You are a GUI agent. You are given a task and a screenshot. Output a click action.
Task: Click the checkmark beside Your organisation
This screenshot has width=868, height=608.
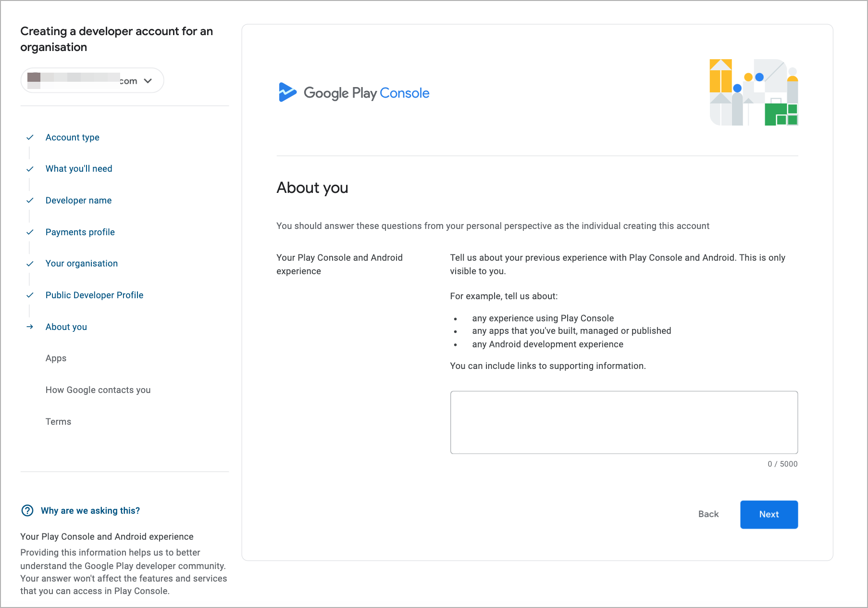pyautogui.click(x=30, y=264)
